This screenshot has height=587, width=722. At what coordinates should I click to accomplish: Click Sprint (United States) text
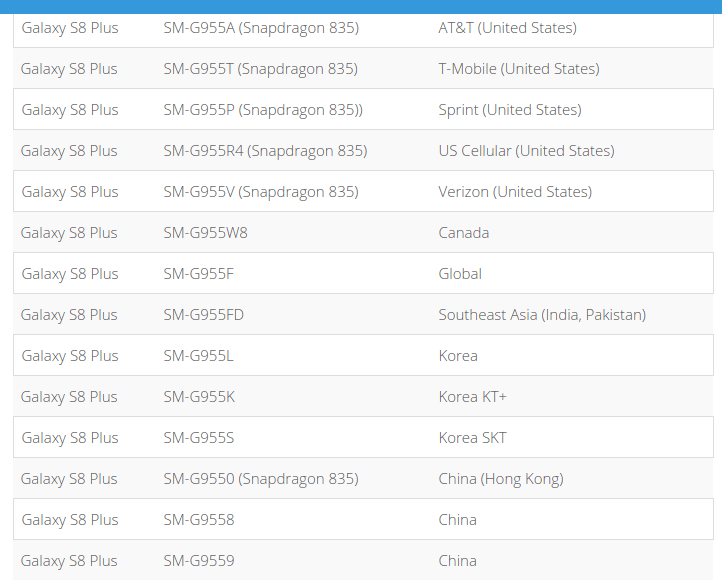[510, 110]
